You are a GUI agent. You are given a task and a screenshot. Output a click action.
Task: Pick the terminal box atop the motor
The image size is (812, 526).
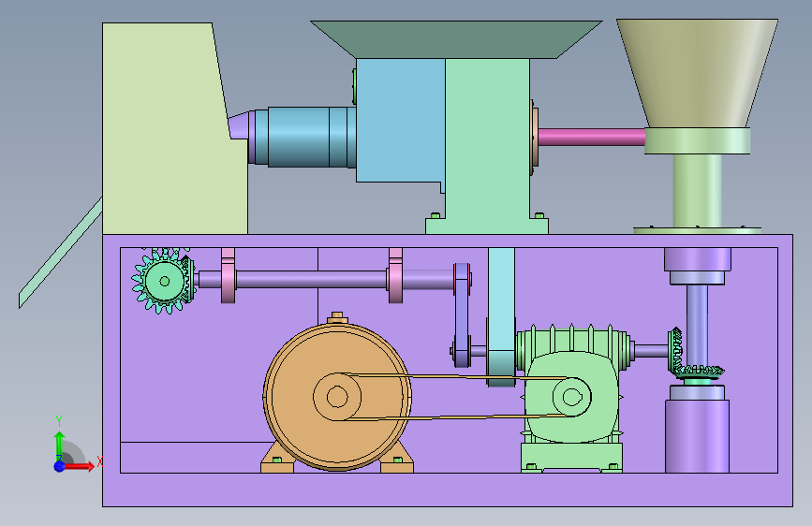point(337,318)
